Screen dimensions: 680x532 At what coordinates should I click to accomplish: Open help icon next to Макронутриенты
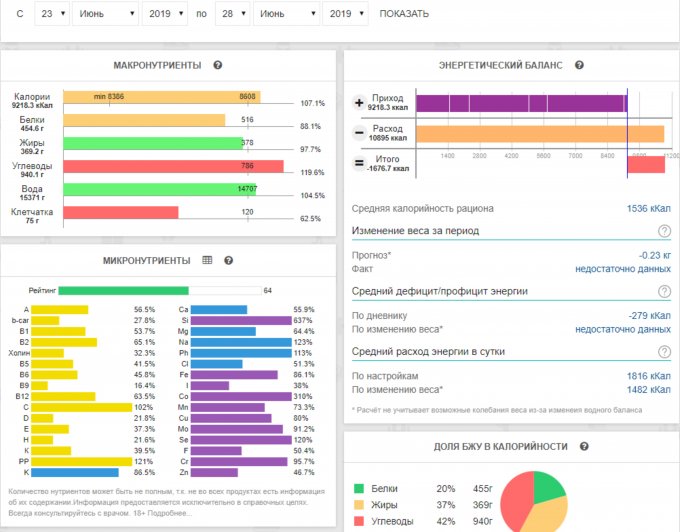tap(217, 65)
